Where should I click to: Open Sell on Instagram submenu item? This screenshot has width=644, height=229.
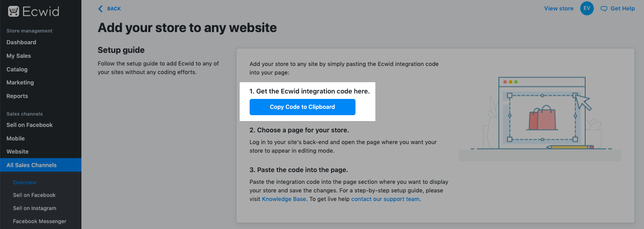pos(34,208)
